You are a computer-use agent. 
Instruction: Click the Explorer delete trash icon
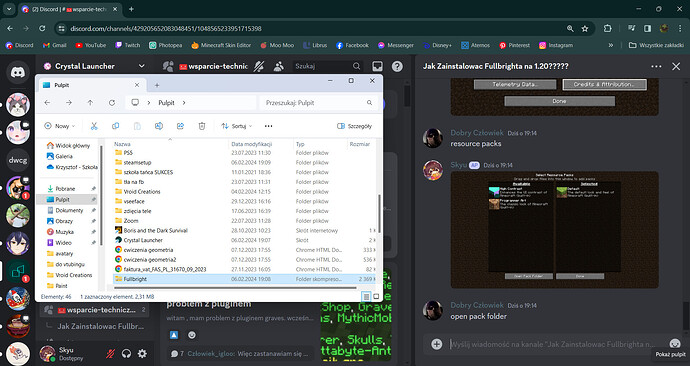(x=202, y=126)
